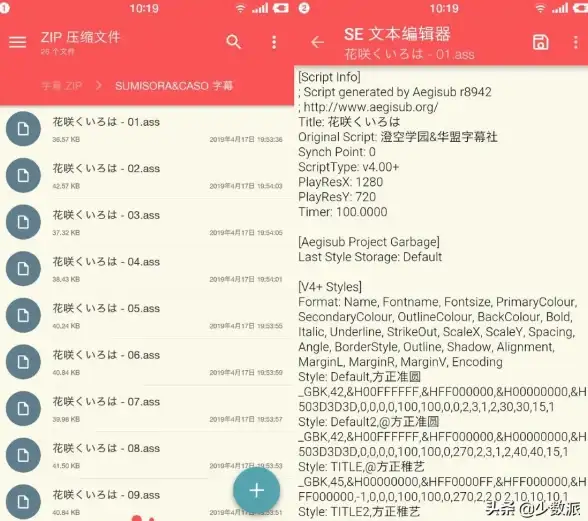Open overflow menu in SE text editor
Image resolution: width=588 pixels, height=521 pixels.
coord(576,42)
